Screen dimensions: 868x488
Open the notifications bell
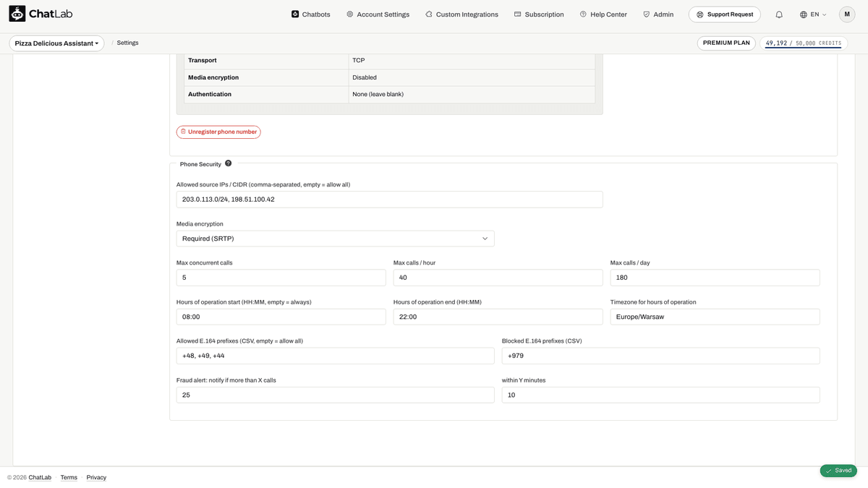pos(779,14)
